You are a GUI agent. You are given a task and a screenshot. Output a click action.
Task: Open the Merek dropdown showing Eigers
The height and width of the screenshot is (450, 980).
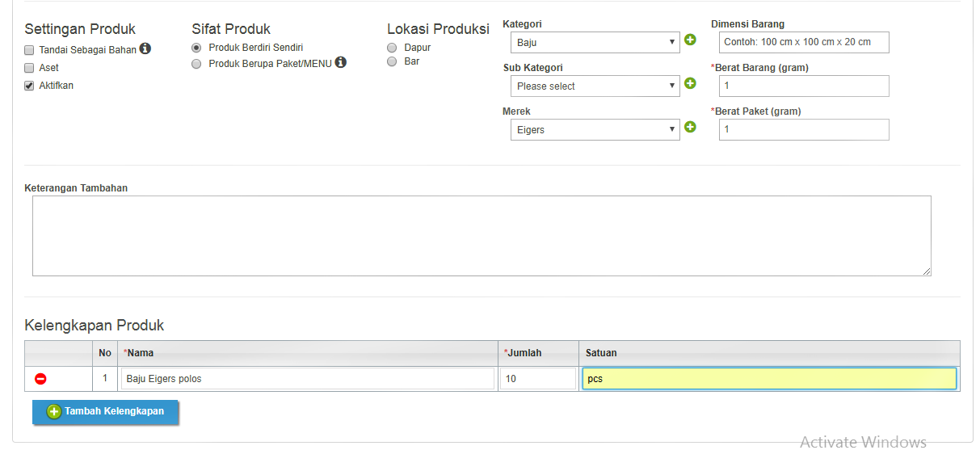595,129
